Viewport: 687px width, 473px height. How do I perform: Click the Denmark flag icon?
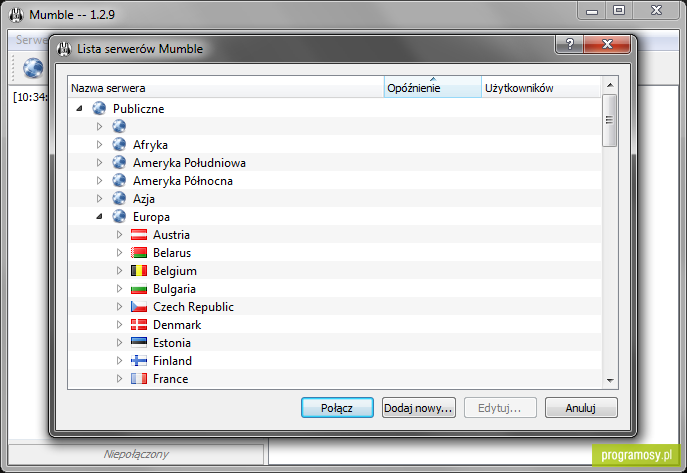[139, 325]
